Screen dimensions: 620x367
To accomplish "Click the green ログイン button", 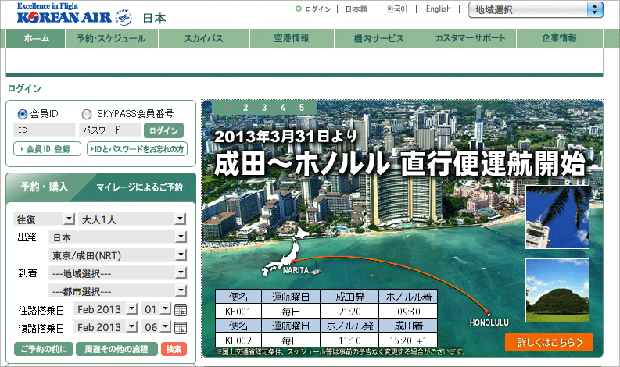I will 164,130.
